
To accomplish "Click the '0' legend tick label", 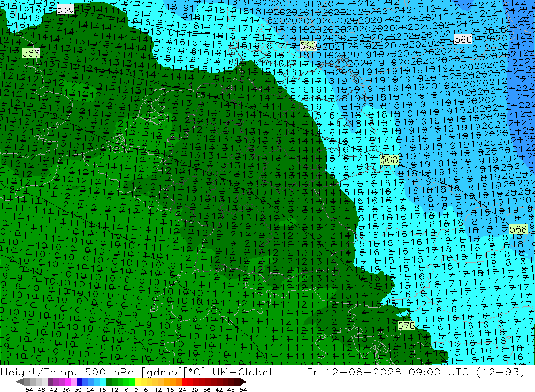I will 136,390.
